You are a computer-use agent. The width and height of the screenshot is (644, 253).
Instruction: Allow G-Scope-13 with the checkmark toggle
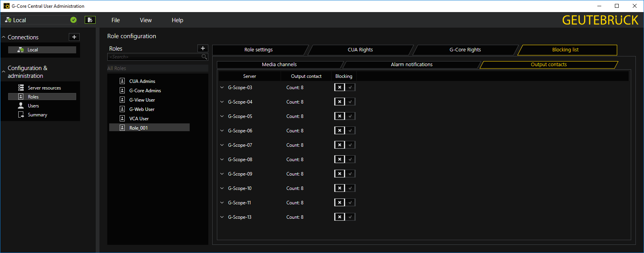350,217
